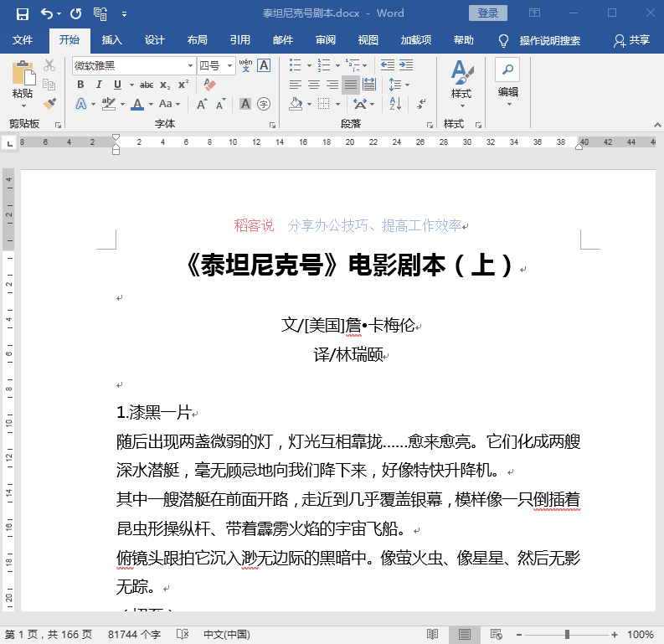Toggle Bold formatting
Image resolution: width=664 pixels, height=644 pixels.
tap(80, 85)
